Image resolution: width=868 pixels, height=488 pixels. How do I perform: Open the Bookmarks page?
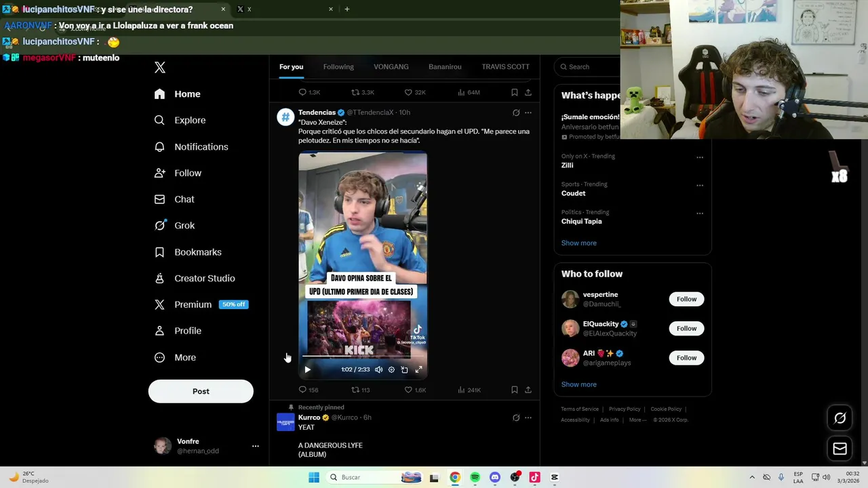189,252
